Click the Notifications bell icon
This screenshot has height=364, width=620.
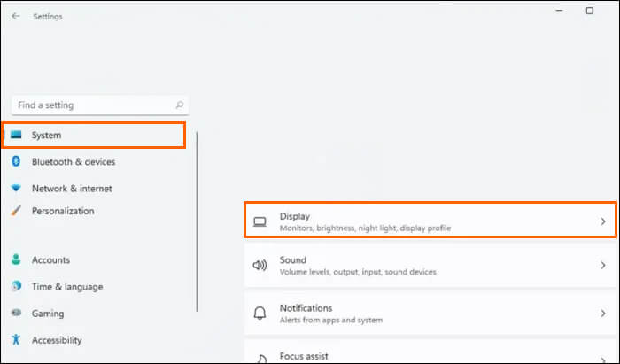tap(260, 313)
